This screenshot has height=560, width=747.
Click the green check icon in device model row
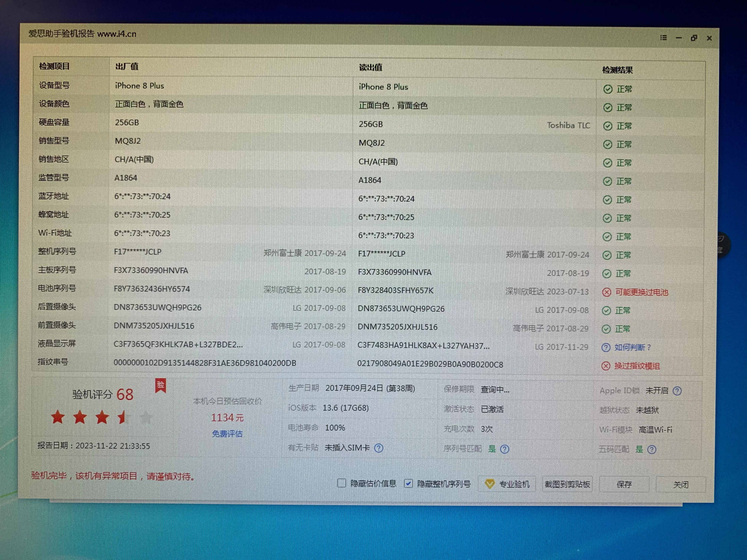point(607,89)
